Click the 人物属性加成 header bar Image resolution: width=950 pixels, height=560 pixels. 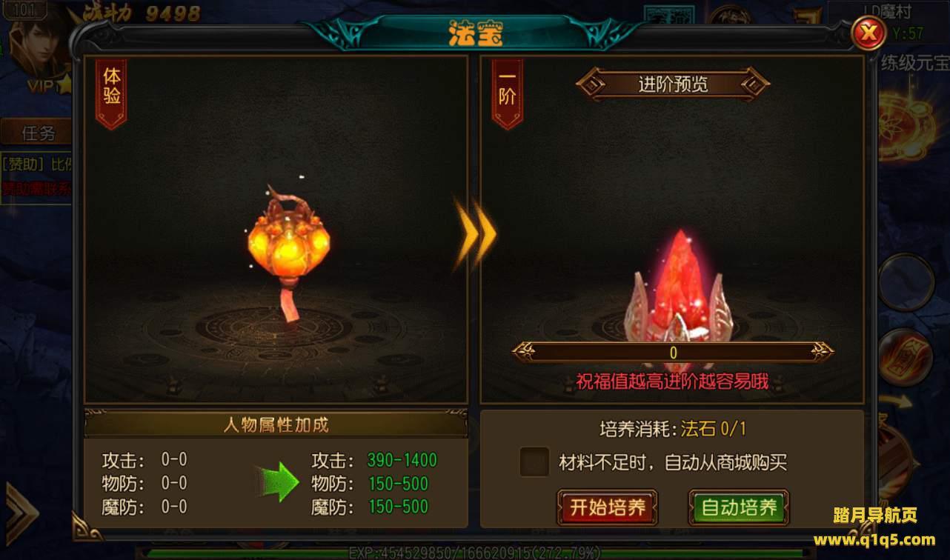tap(276, 424)
